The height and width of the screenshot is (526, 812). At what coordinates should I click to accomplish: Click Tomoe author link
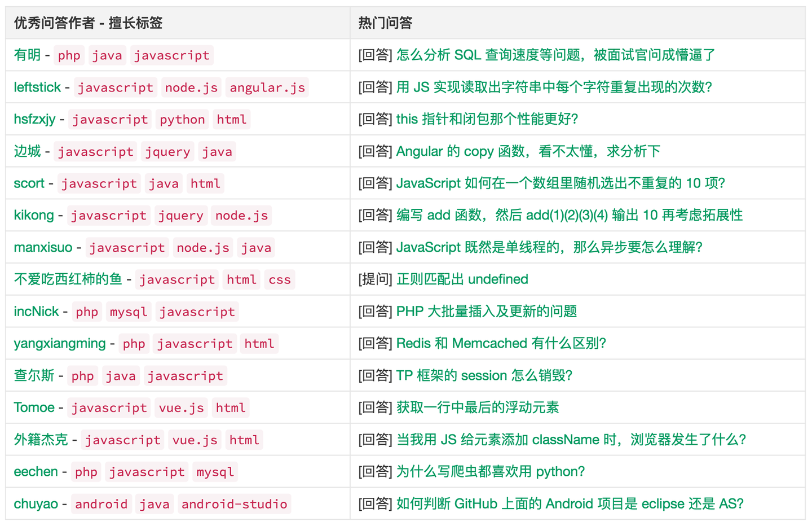point(34,407)
